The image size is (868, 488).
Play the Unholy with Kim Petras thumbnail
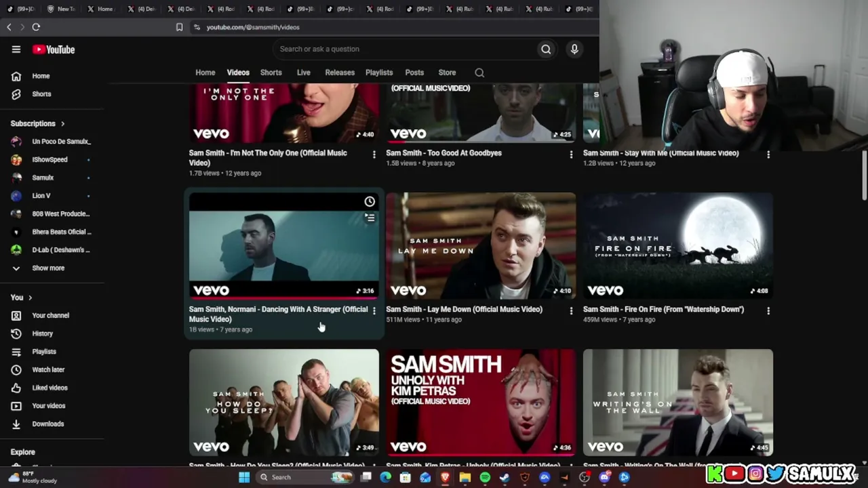point(481,403)
